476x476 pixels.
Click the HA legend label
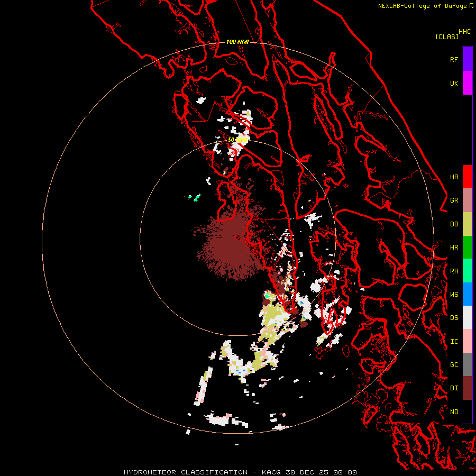pos(454,177)
